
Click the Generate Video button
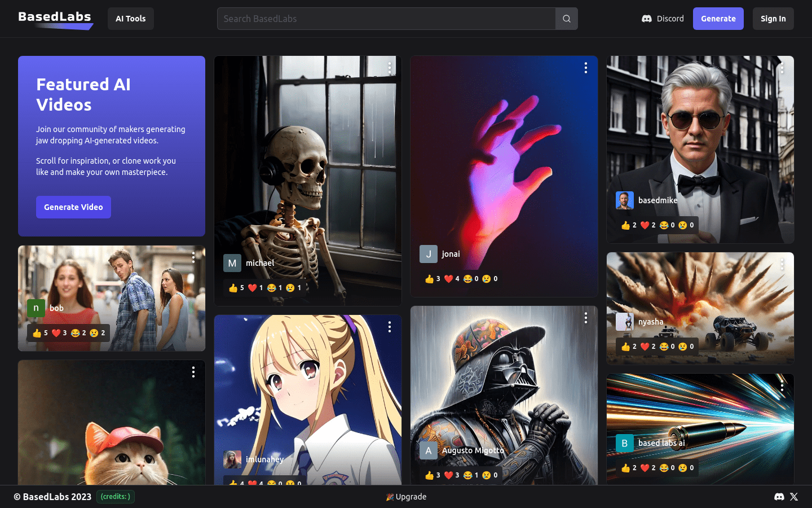73,207
